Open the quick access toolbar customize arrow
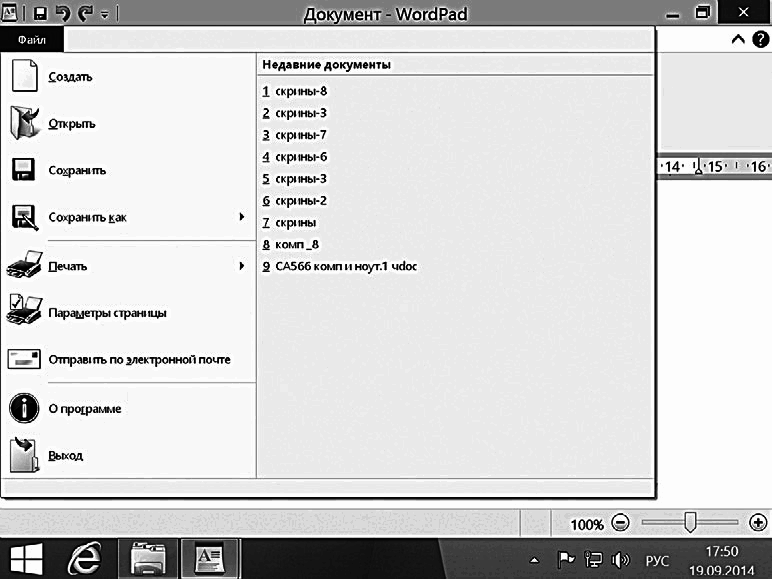The height and width of the screenshot is (579, 772). 104,15
